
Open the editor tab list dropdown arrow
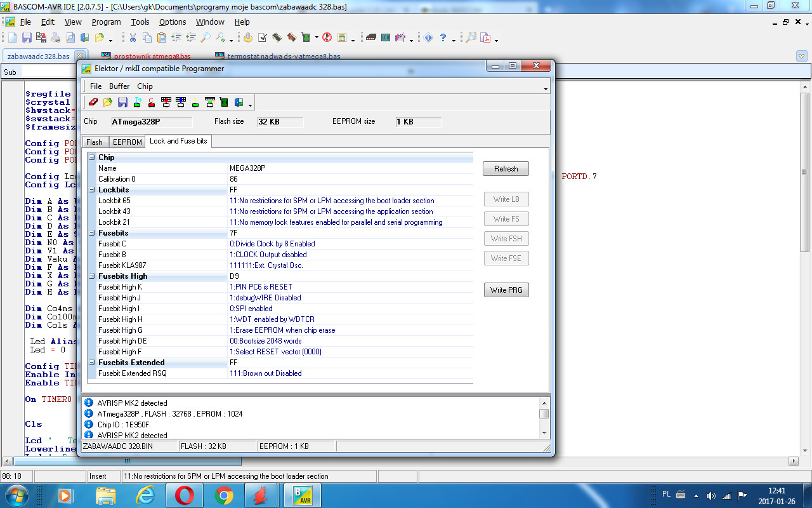tap(802, 56)
